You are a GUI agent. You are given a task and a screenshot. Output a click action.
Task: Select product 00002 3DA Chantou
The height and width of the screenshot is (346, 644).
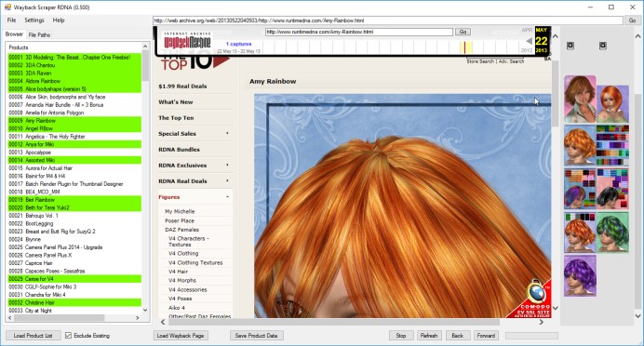tap(74, 65)
